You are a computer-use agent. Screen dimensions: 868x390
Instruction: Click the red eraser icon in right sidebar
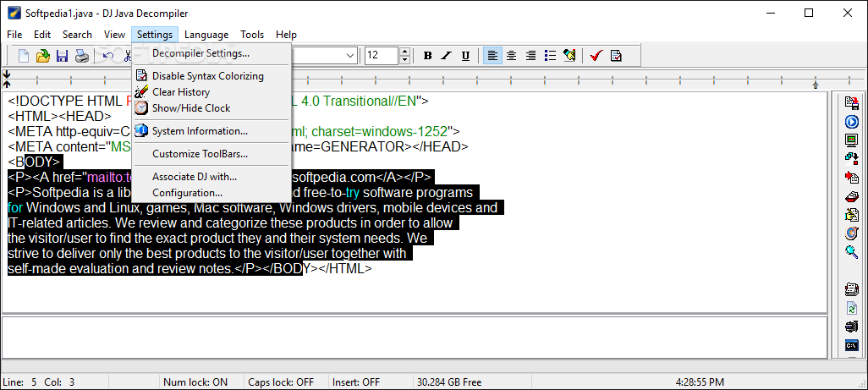tap(851, 195)
